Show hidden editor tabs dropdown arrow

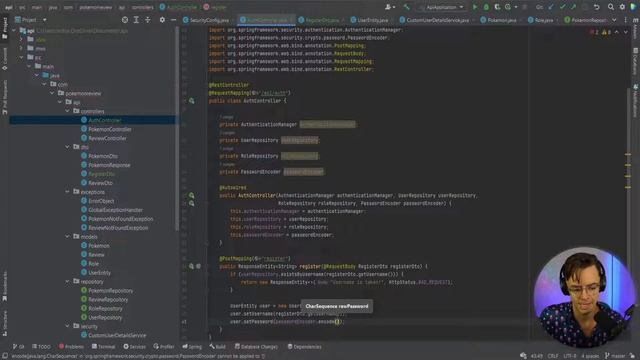click(x=614, y=20)
